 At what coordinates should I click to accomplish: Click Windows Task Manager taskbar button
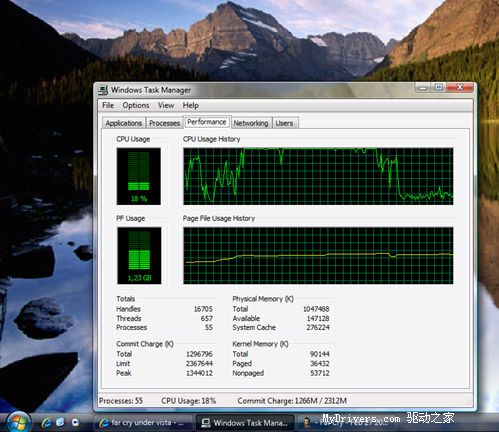[x=245, y=423]
